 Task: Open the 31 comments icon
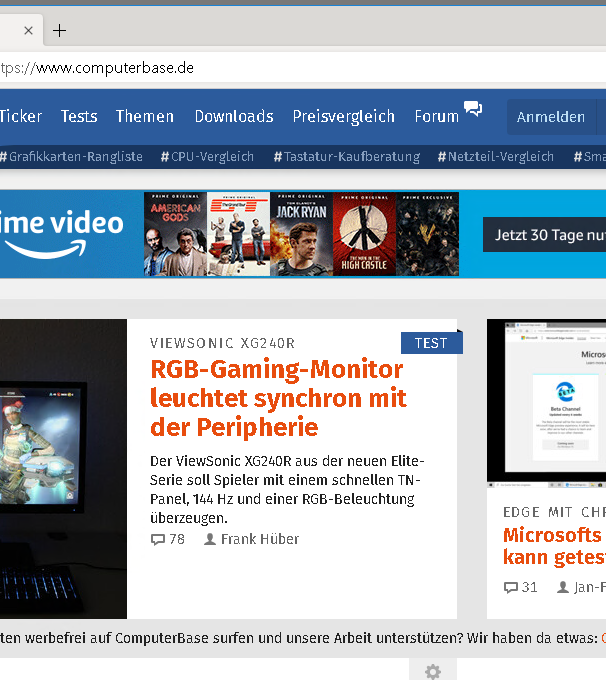point(511,588)
